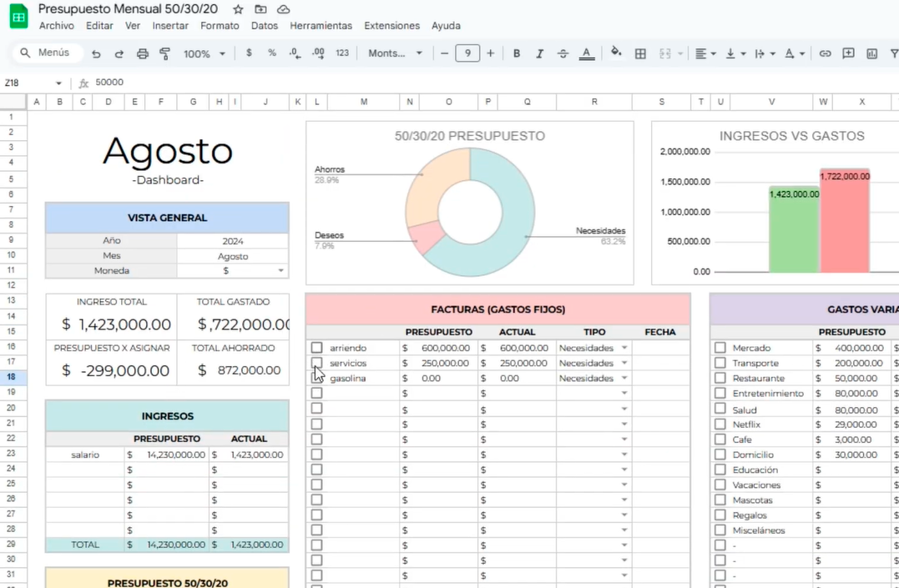The height and width of the screenshot is (588, 899).
Task: Click the insert link icon
Action: point(825,53)
